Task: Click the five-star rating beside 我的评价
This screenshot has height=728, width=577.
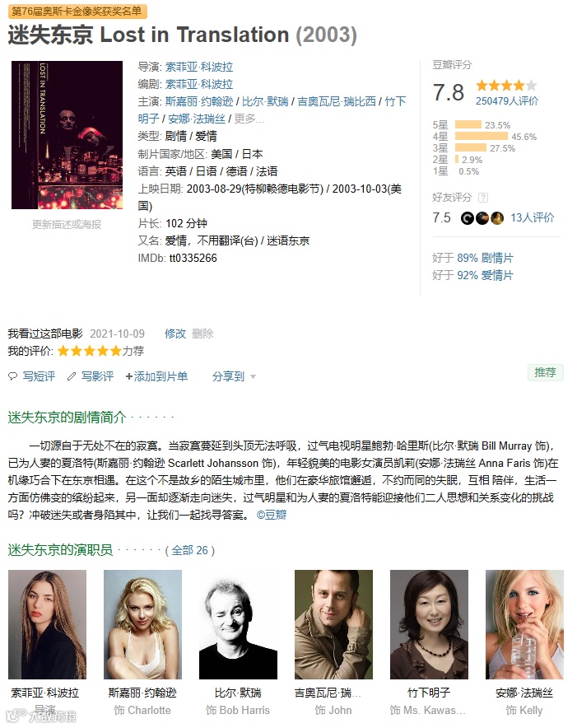Action: click(x=90, y=351)
